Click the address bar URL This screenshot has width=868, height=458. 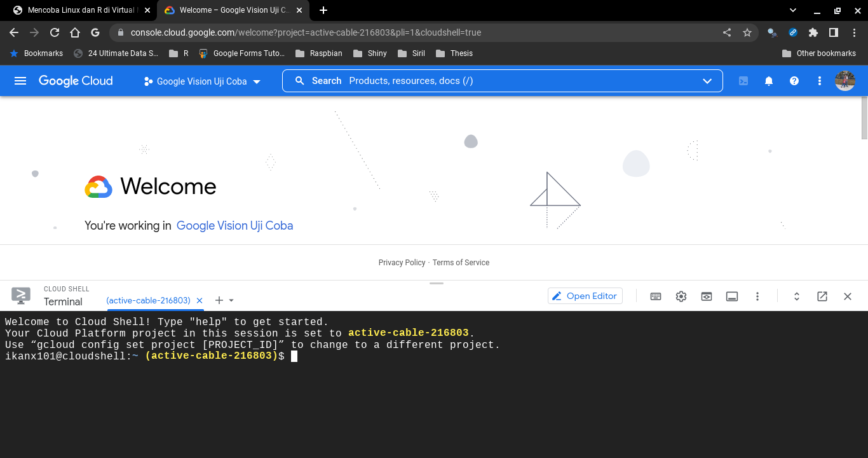[306, 32]
